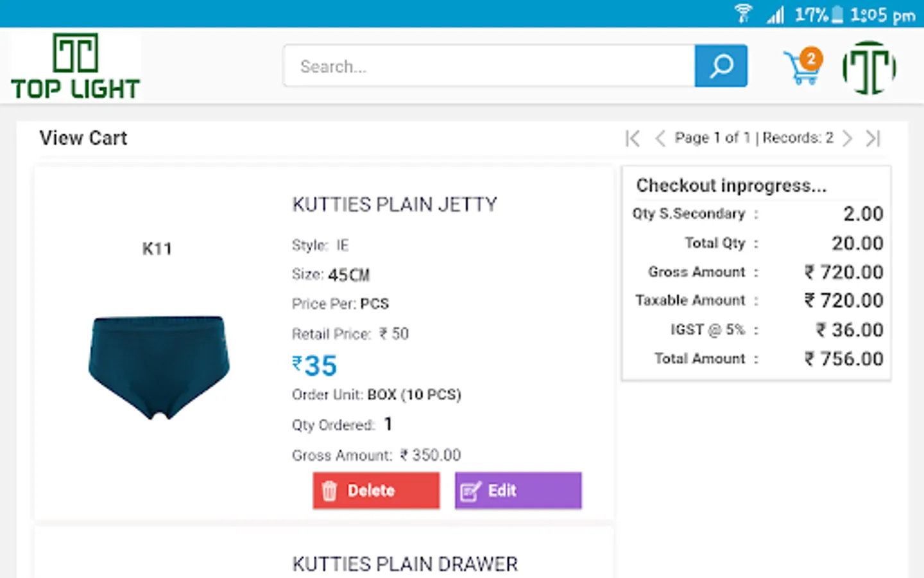Focus the Search input field
Screen dimensions: 924x578
pos(489,66)
